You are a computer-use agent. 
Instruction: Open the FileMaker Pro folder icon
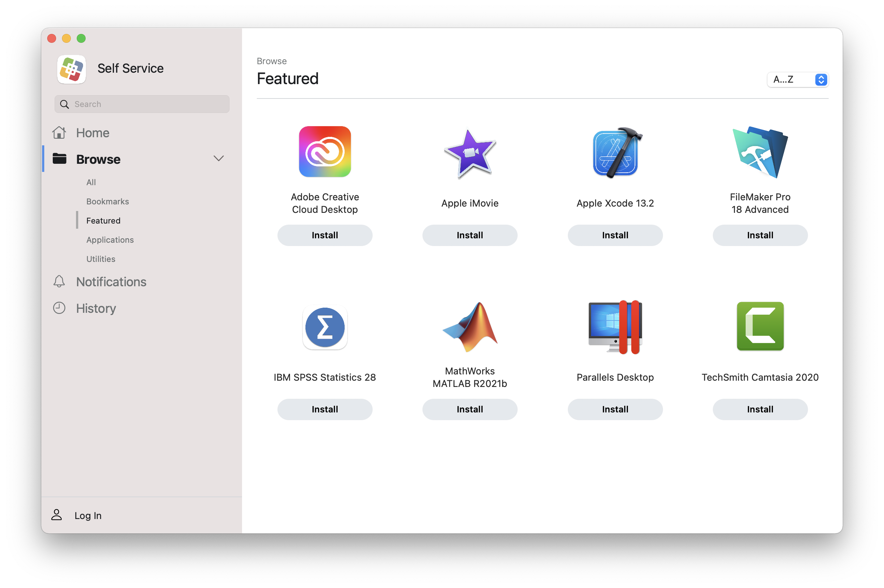760,152
